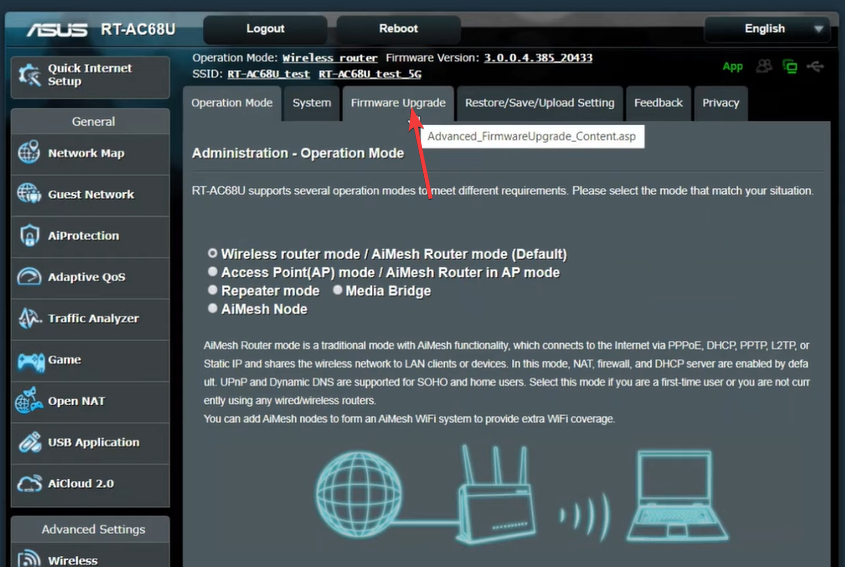
Task: Click the Quick Internet Setup wizard icon
Action: point(29,75)
